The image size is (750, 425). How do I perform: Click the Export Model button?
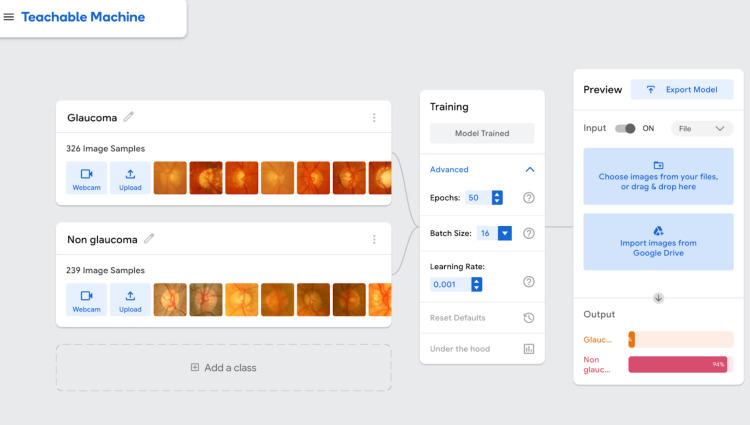tap(682, 89)
